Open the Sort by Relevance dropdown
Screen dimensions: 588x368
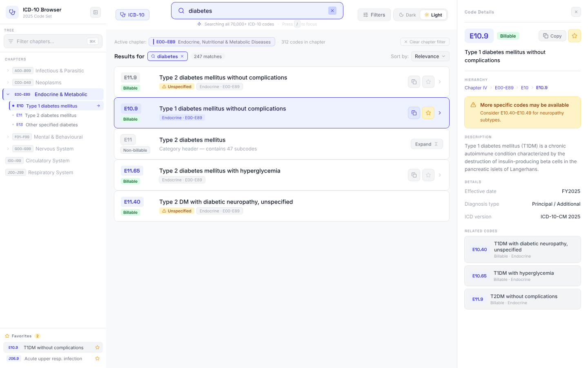(x=430, y=56)
